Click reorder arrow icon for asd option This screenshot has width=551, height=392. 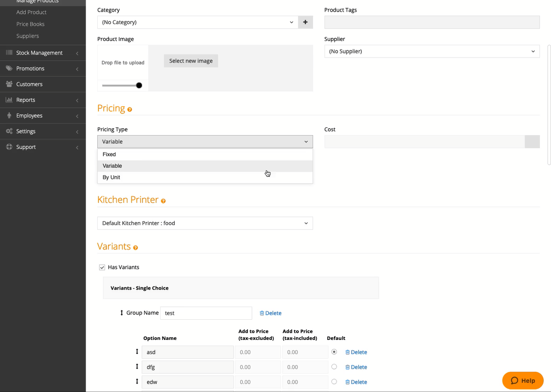point(137,352)
